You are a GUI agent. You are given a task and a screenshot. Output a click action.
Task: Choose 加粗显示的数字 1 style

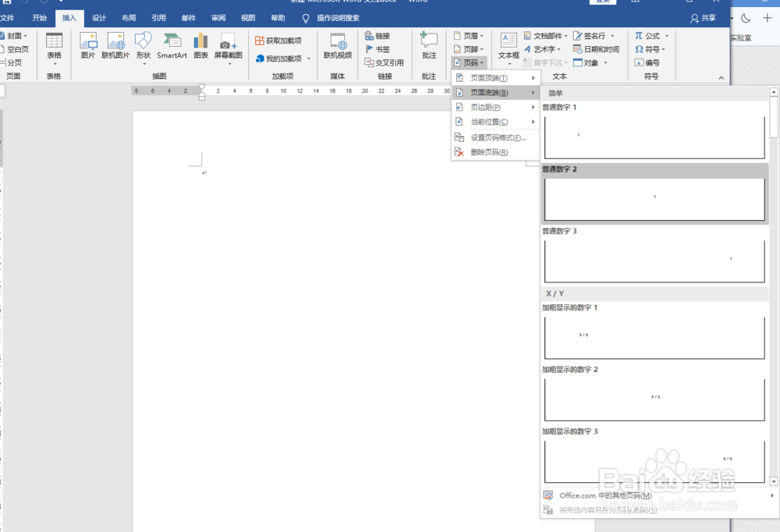pyautogui.click(x=654, y=332)
